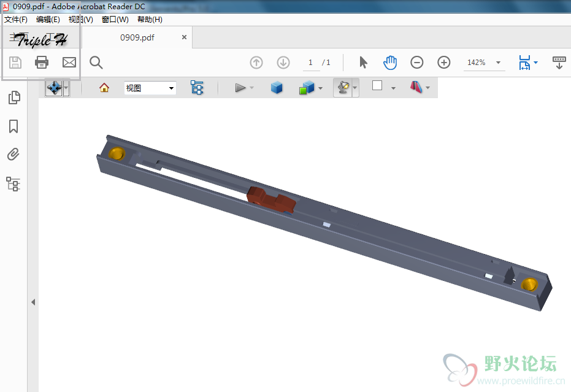Click the left gold bushing on model
Screen dimensions: 571x392
117,154
